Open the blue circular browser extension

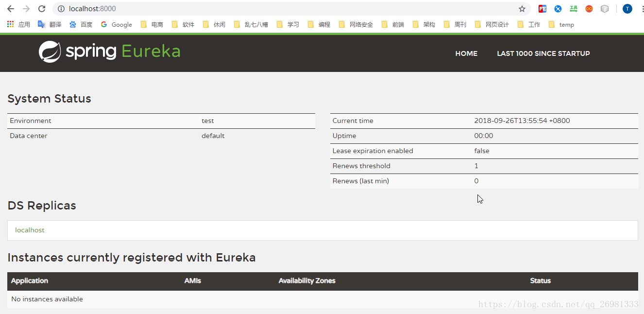click(558, 9)
